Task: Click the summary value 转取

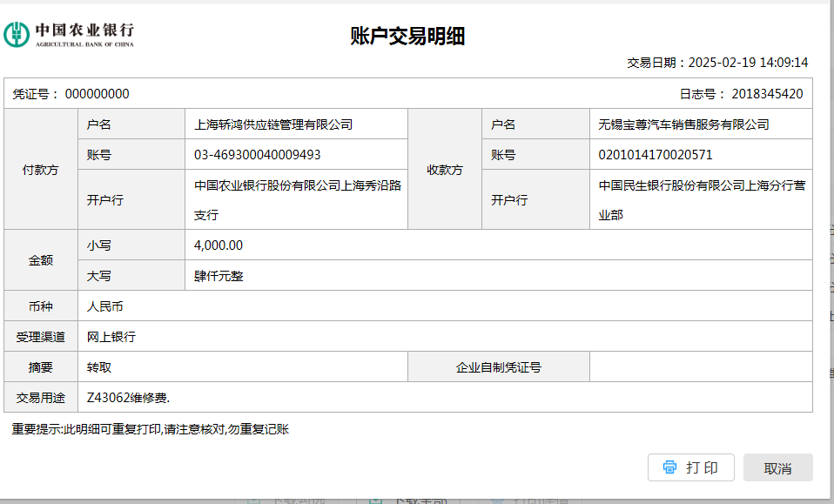Action: click(99, 367)
